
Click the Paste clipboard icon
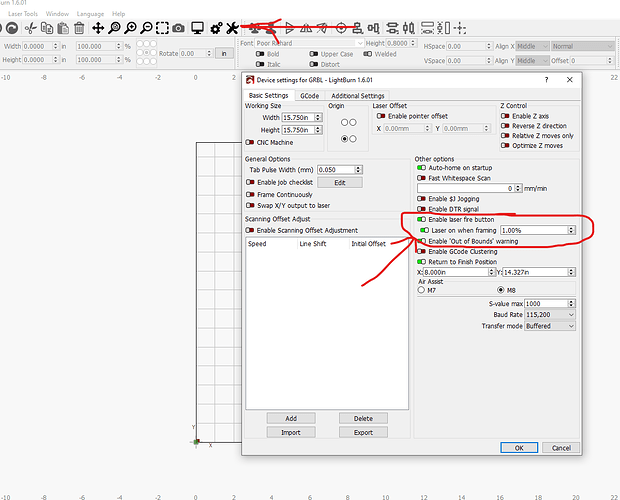pyautogui.click(x=63, y=28)
